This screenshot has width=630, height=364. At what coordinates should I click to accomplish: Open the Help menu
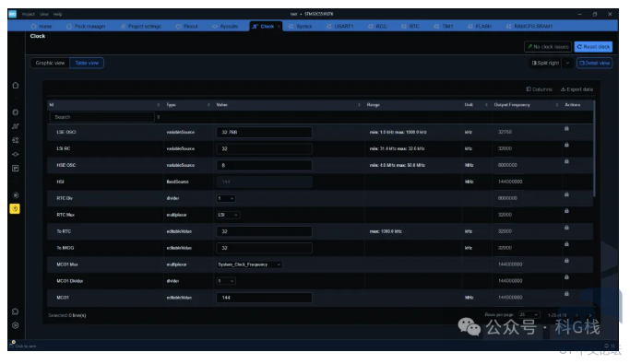coord(58,14)
